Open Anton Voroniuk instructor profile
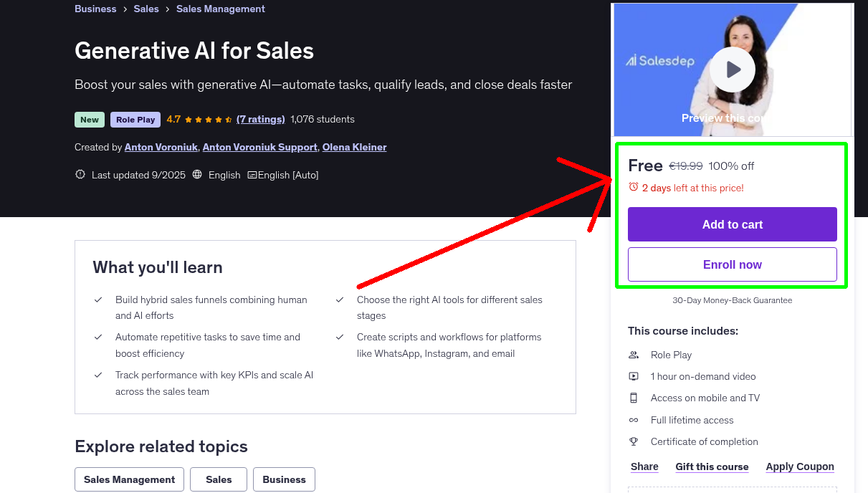 tap(161, 147)
